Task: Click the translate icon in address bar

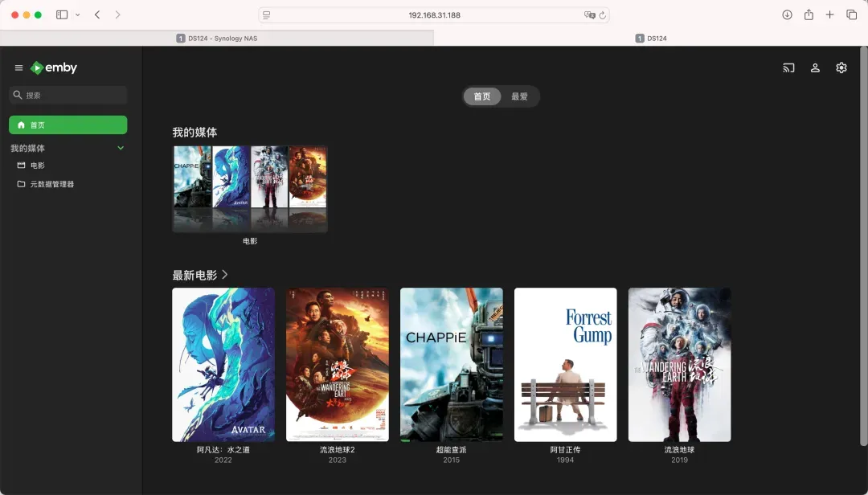Action: tap(590, 15)
